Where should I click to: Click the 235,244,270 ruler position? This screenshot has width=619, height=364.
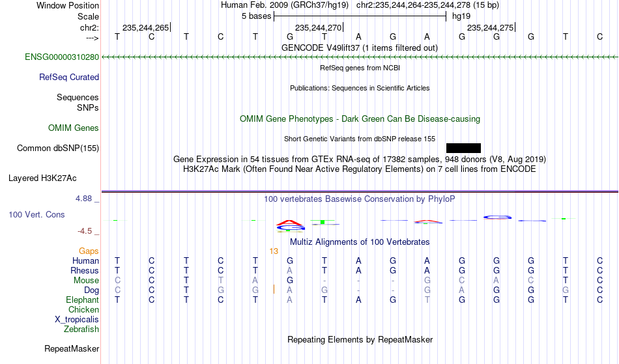tap(318, 27)
